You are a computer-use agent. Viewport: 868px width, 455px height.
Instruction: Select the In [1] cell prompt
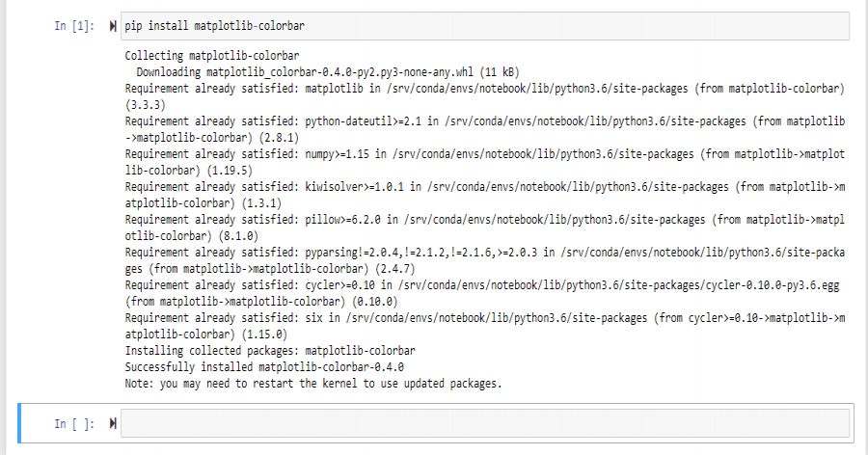[x=74, y=26]
